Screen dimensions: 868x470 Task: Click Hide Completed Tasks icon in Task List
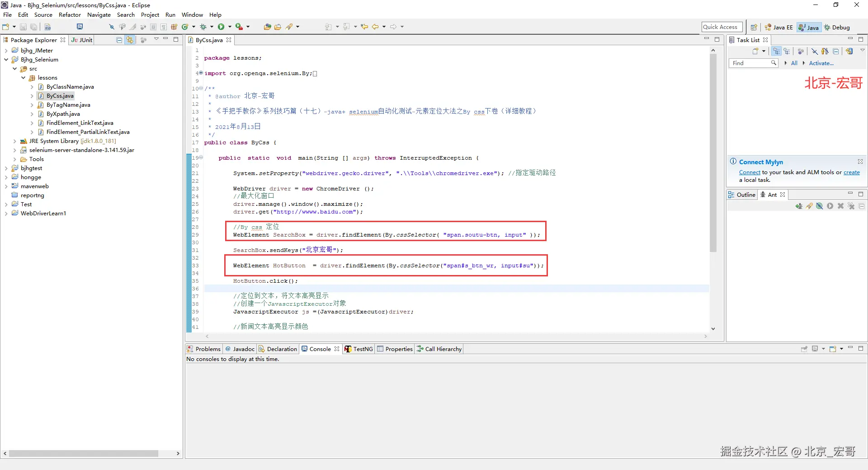coord(815,51)
